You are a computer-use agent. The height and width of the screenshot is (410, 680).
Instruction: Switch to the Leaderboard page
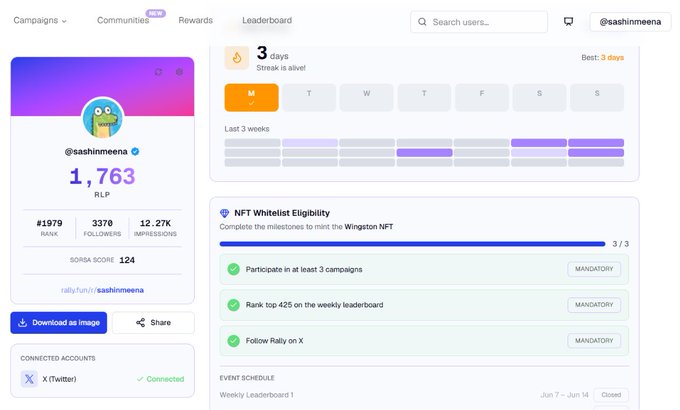tap(267, 20)
